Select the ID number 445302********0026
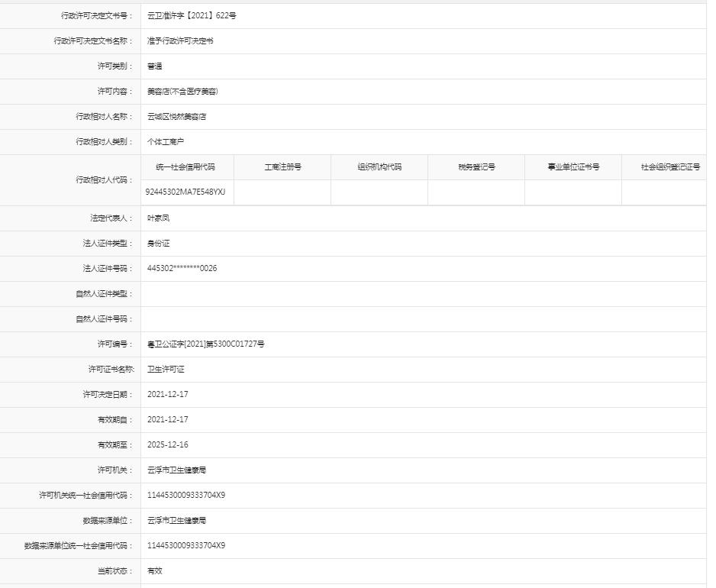The height and width of the screenshot is (588, 716). (x=182, y=268)
